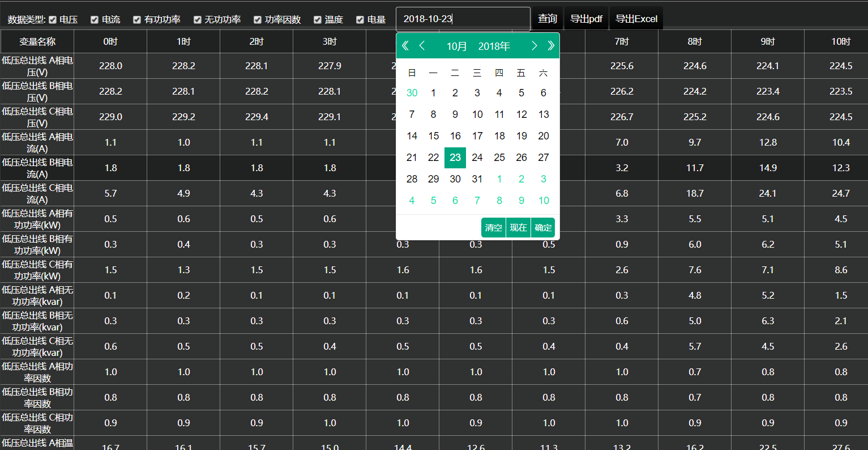The width and height of the screenshot is (868, 450).
Task: Set date to now with 现在
Action: [518, 227]
